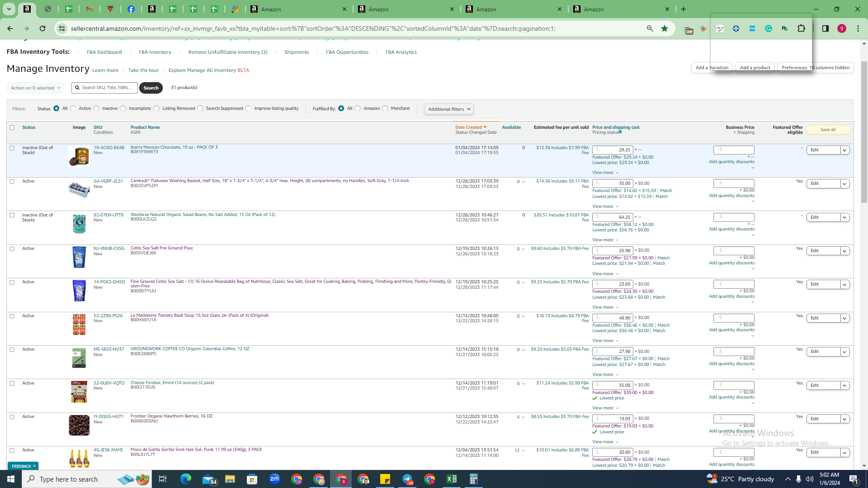Go back with the browser back arrow

[10, 28]
